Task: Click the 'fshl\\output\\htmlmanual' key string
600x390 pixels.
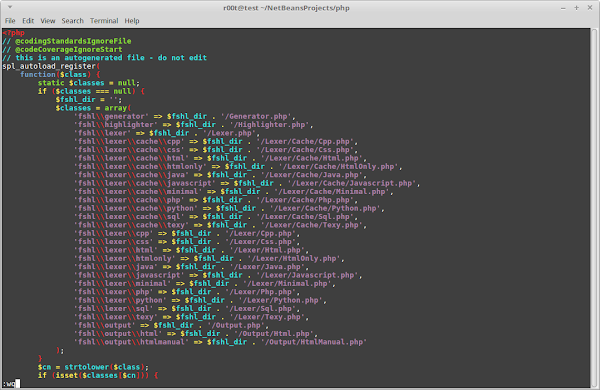Action: (x=131, y=342)
